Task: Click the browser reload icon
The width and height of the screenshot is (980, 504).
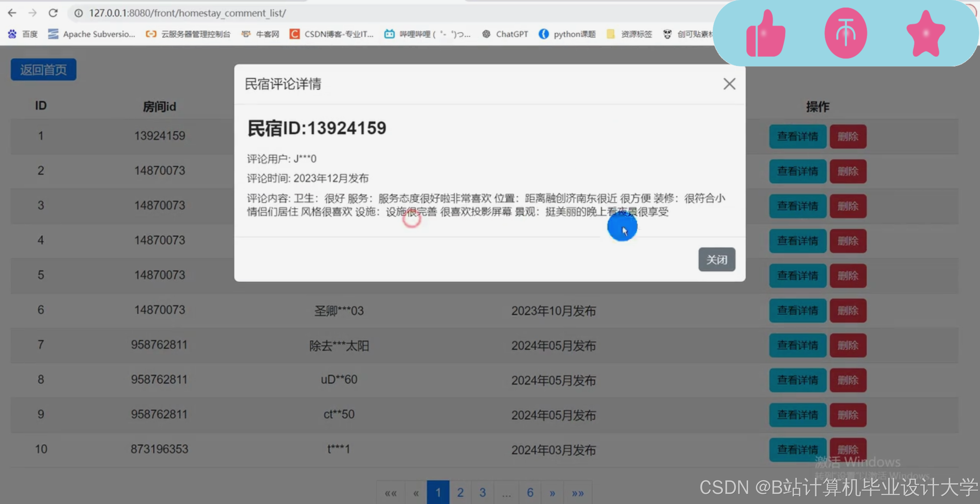Action: pos(53,13)
